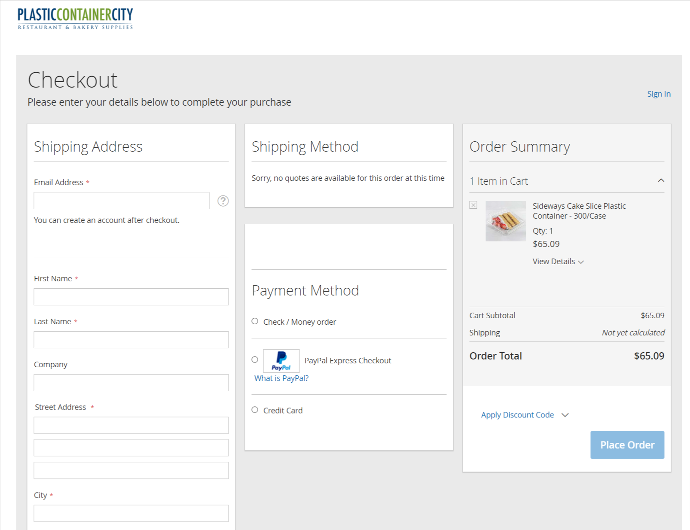690x530 pixels.
Task: Open the cake slice container product thumbnail
Action: pos(506,221)
